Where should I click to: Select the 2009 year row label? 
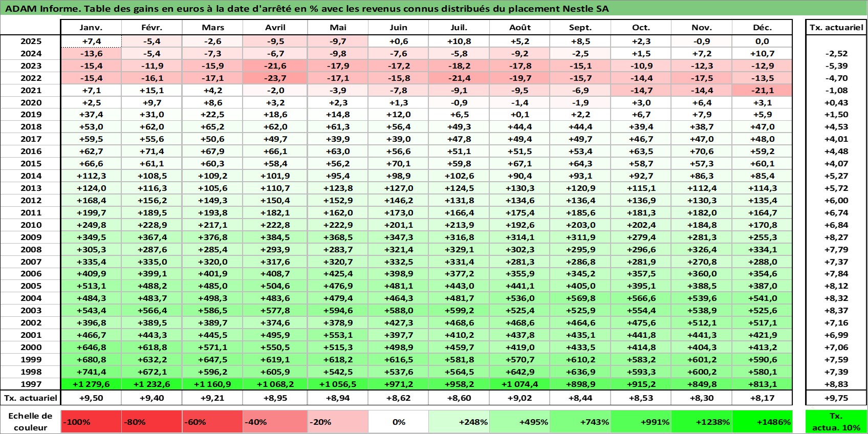point(31,237)
